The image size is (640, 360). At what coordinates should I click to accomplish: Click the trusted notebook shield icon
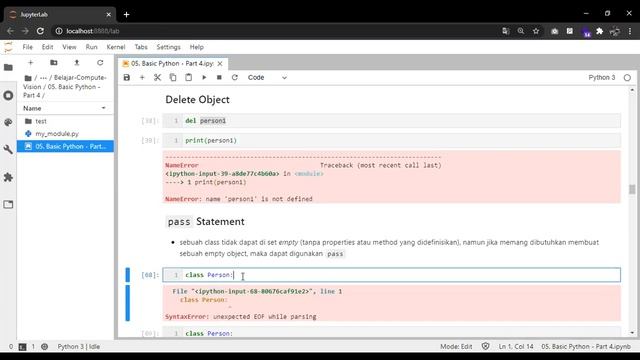pyautogui.click(x=485, y=347)
